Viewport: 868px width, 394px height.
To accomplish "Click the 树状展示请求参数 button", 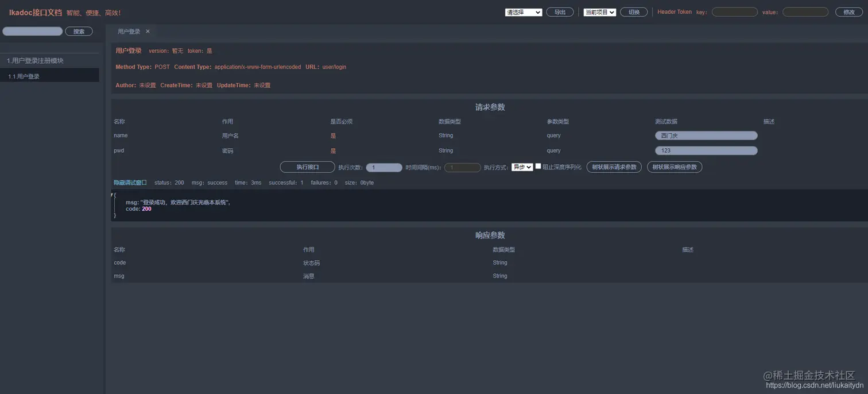I will point(614,167).
